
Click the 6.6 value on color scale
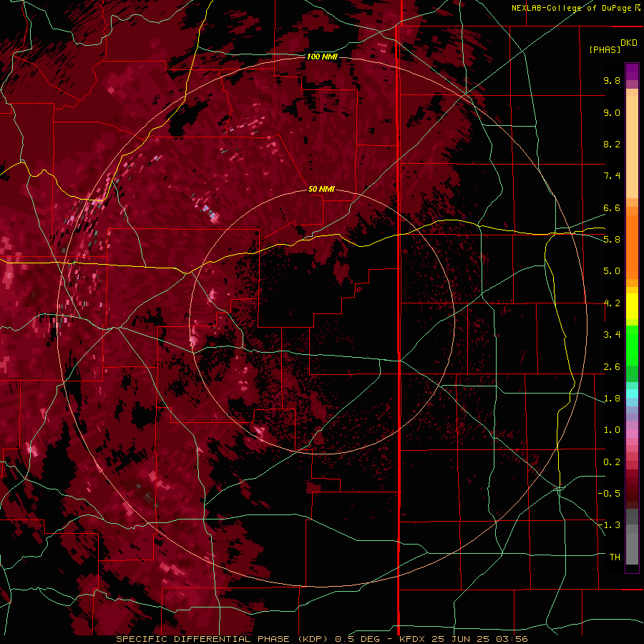pos(612,208)
